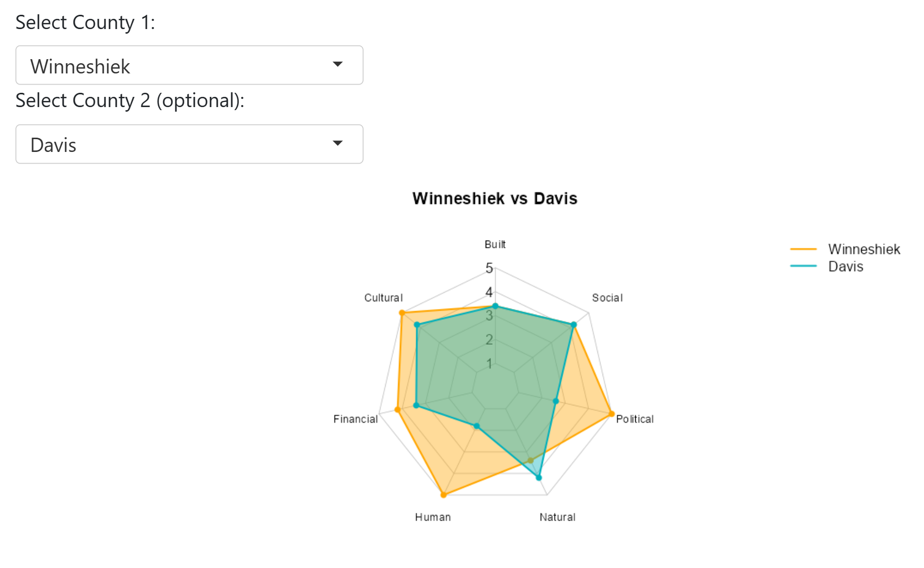Click the Financial axis label
This screenshot has height=568, width=924.
pyautogui.click(x=356, y=419)
